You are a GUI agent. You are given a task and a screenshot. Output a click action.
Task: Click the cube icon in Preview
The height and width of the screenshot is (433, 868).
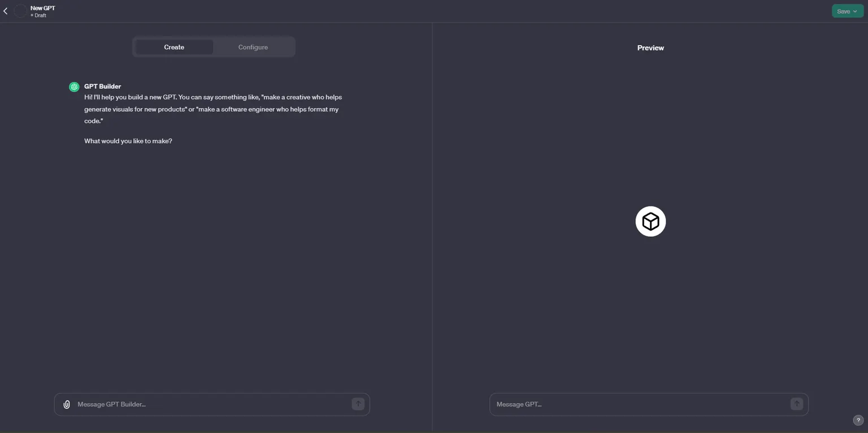pos(650,221)
